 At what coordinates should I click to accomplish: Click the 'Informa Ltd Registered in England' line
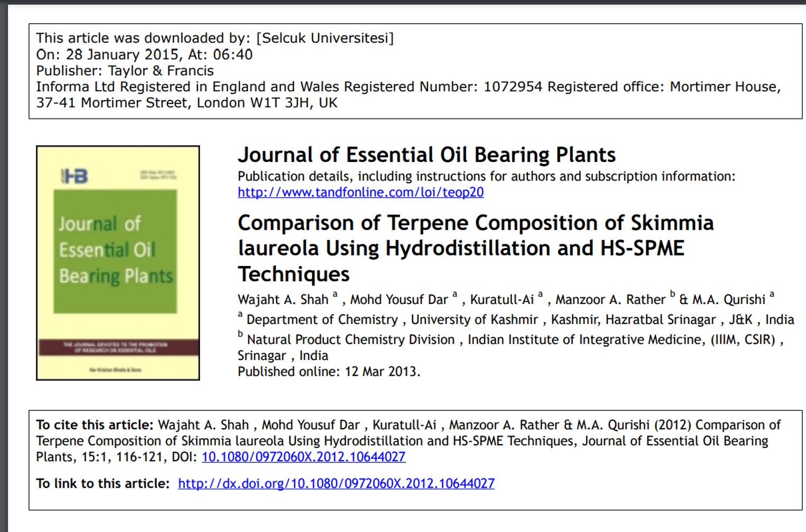tap(408, 87)
